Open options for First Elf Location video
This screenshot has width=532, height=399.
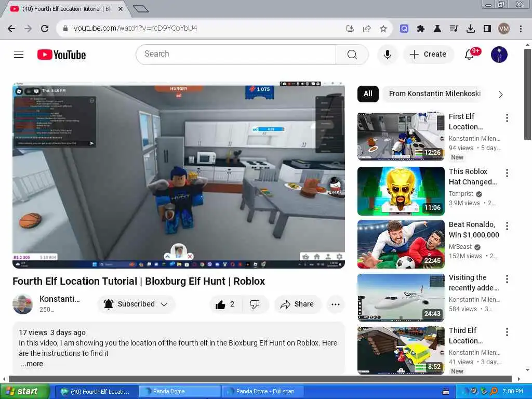click(507, 118)
